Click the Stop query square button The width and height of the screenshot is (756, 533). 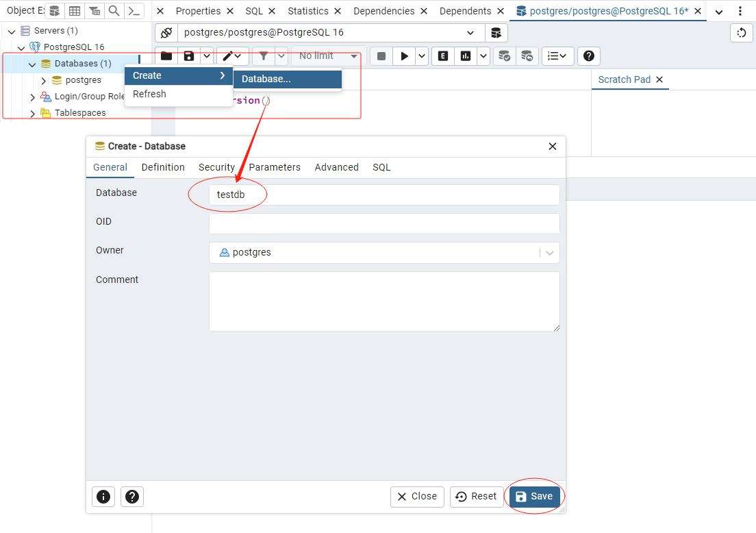(x=381, y=56)
